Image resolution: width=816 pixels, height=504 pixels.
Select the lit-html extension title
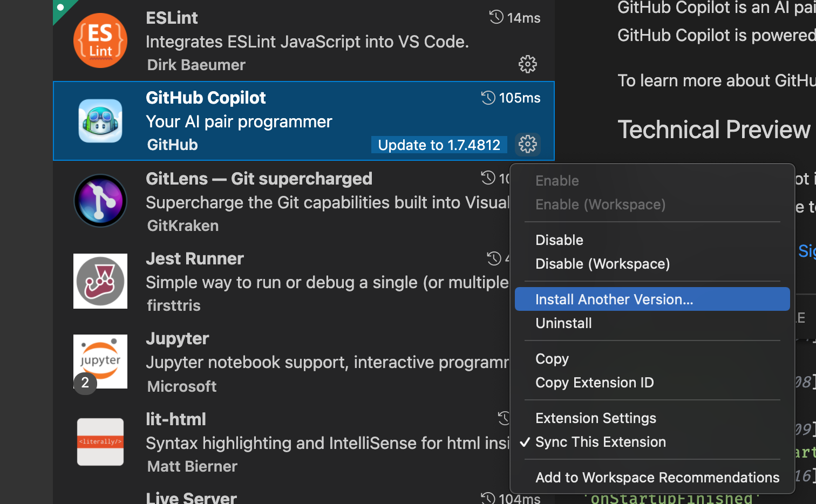pos(176,419)
